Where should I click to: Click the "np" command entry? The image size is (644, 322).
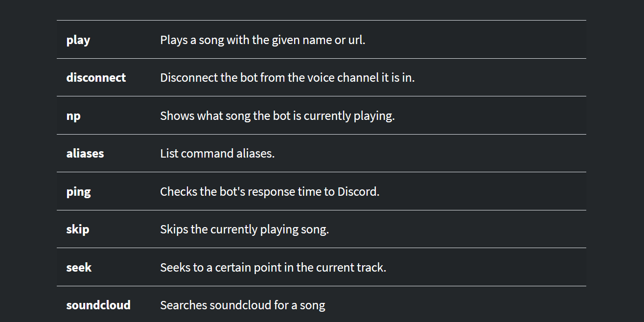73,116
